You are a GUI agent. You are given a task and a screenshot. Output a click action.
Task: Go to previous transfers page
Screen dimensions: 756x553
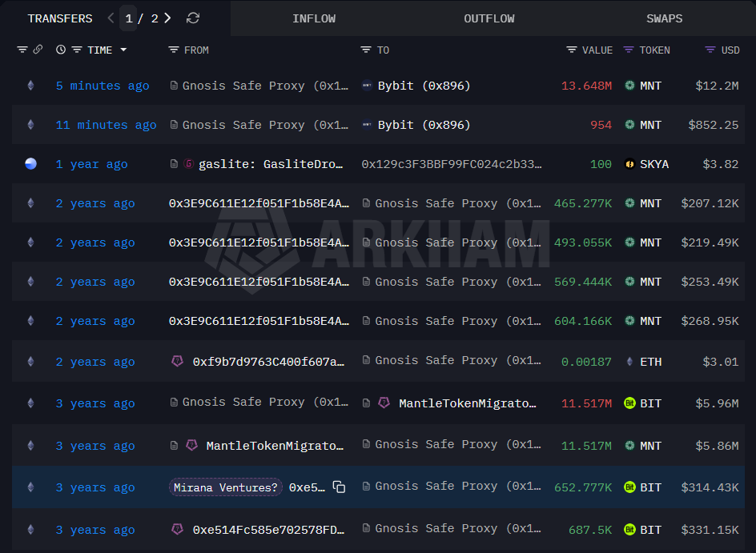click(111, 18)
